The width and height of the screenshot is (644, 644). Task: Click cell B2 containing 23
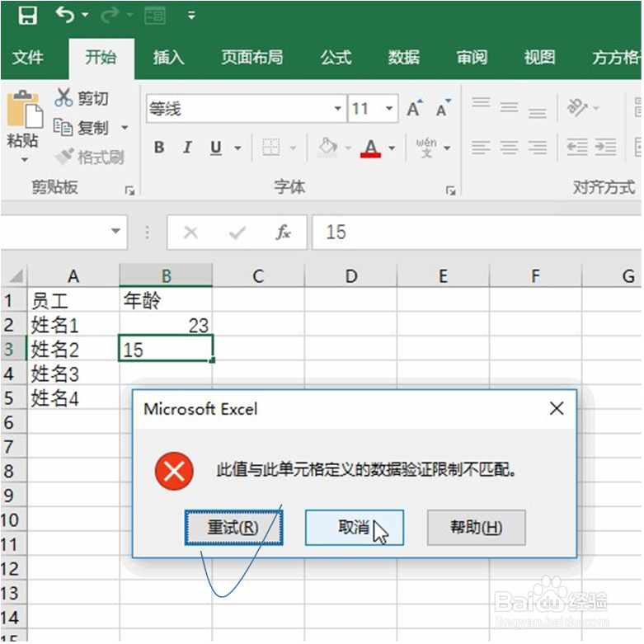pyautogui.click(x=166, y=325)
